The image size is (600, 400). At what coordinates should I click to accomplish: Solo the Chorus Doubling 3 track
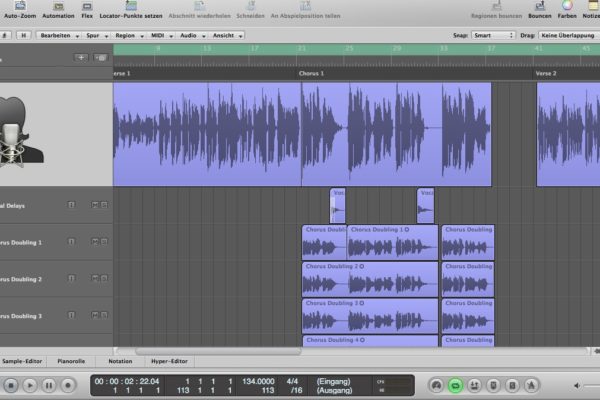click(x=104, y=315)
